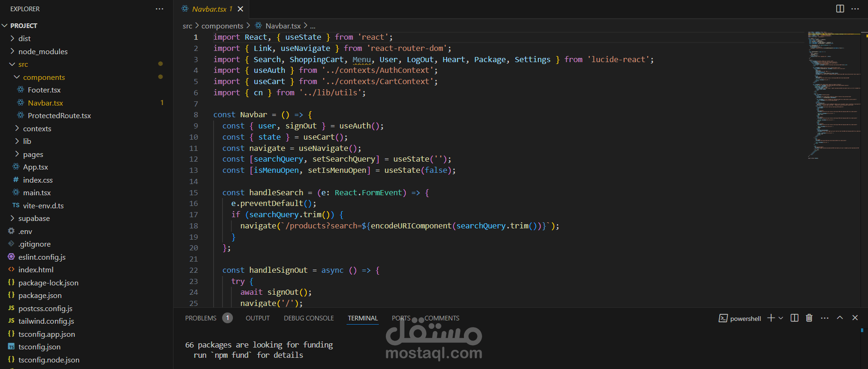
Task: Click the PROBLEMS count badge
Action: pyautogui.click(x=227, y=318)
